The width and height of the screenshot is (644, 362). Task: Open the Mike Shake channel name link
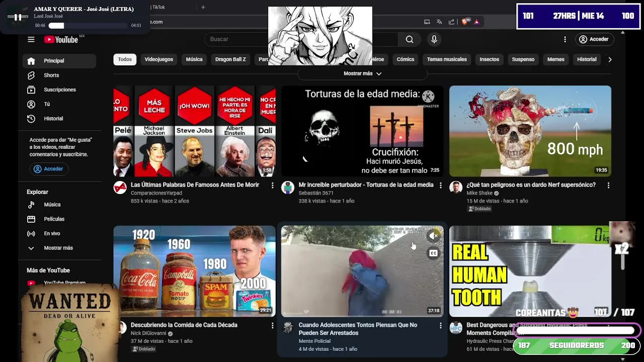point(479,193)
